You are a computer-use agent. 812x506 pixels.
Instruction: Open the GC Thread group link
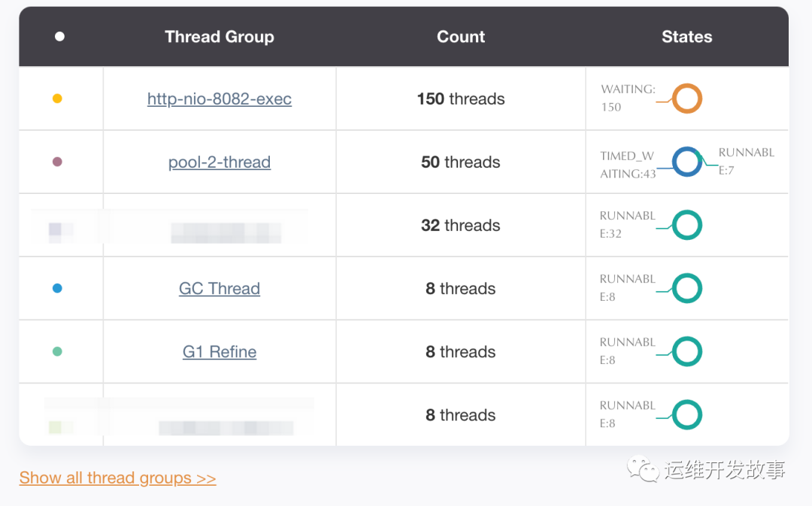coord(220,289)
